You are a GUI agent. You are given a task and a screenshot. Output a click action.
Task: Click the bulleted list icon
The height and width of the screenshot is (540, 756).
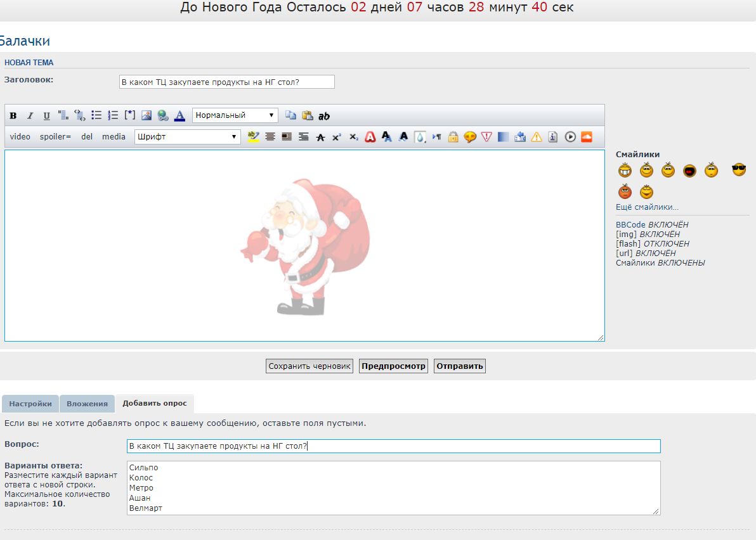coord(96,115)
